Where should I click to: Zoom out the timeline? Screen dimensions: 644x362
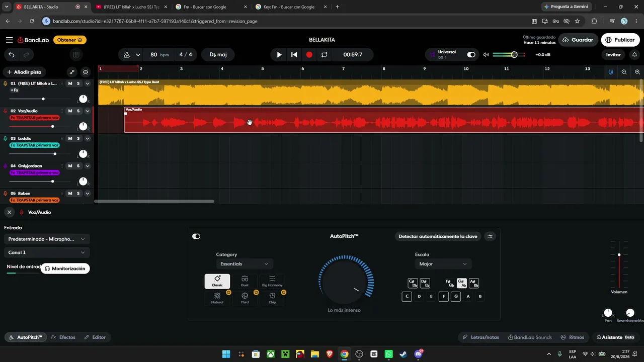pyautogui.click(x=624, y=72)
